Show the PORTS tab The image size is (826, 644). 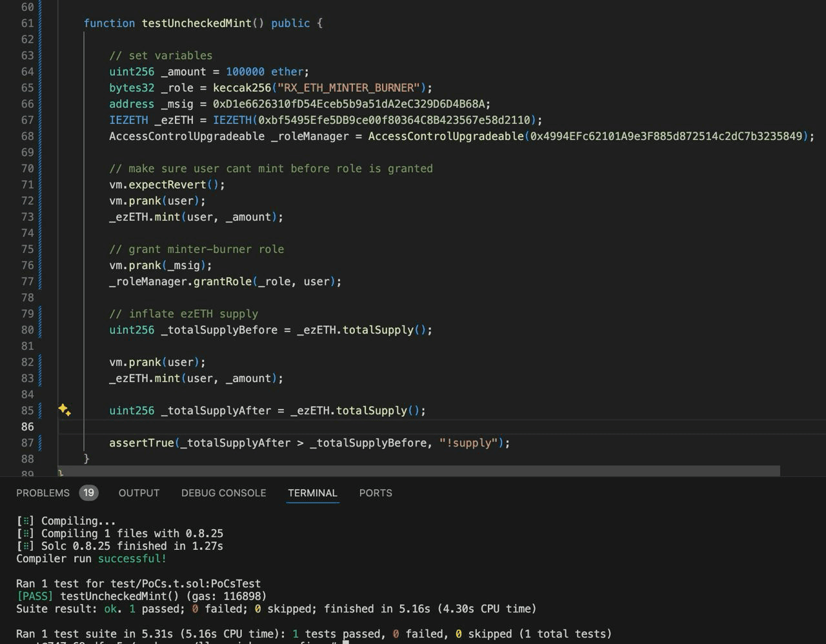pyautogui.click(x=376, y=493)
